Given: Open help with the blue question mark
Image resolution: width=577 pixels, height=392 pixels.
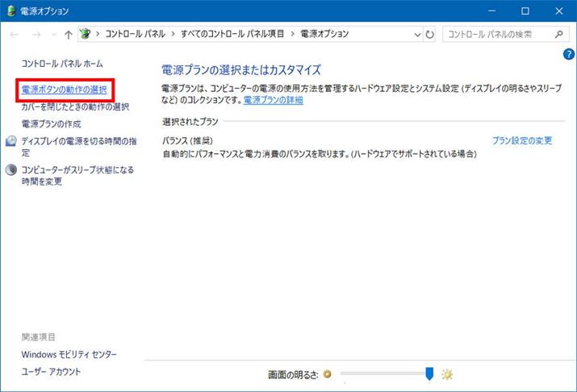Looking at the screenshot, I should 568,54.
